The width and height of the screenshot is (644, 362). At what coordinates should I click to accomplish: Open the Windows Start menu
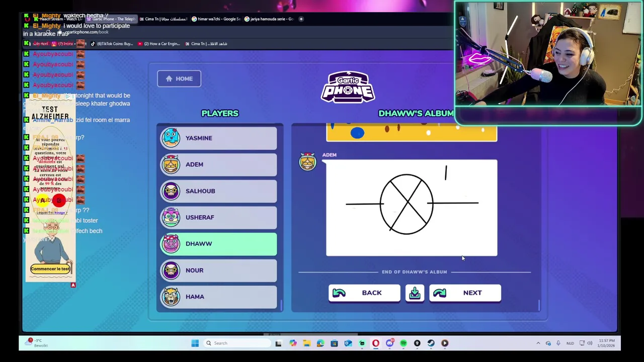point(195,343)
